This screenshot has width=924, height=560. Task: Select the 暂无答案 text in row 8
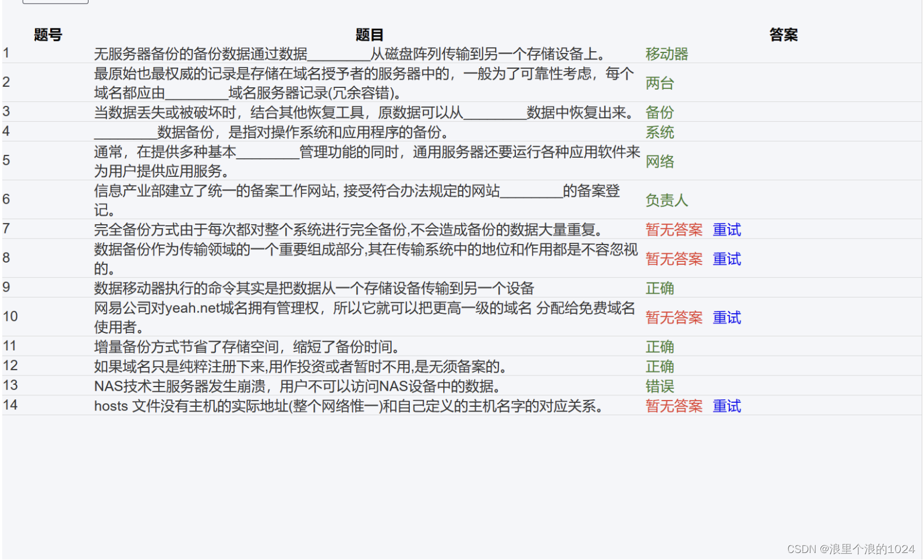674,259
